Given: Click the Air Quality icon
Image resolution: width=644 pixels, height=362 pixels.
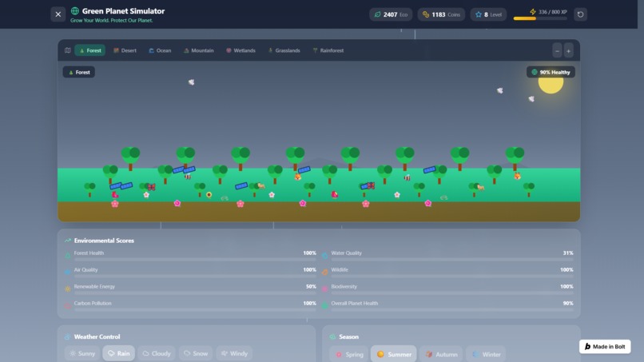Looking at the screenshot, I should click(68, 272).
